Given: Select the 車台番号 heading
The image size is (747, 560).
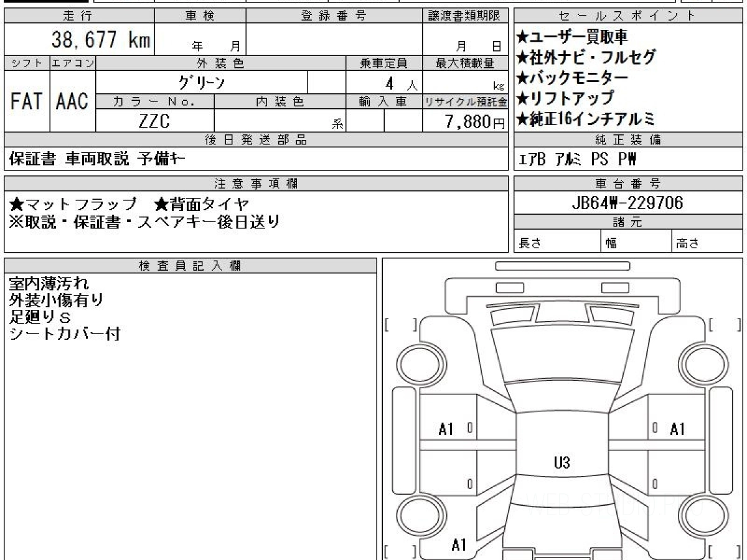Looking at the screenshot, I should 628,184.
